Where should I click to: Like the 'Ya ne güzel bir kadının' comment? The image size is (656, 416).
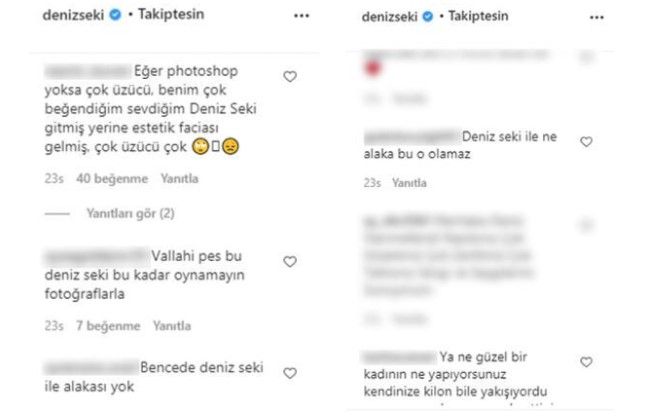point(586,362)
